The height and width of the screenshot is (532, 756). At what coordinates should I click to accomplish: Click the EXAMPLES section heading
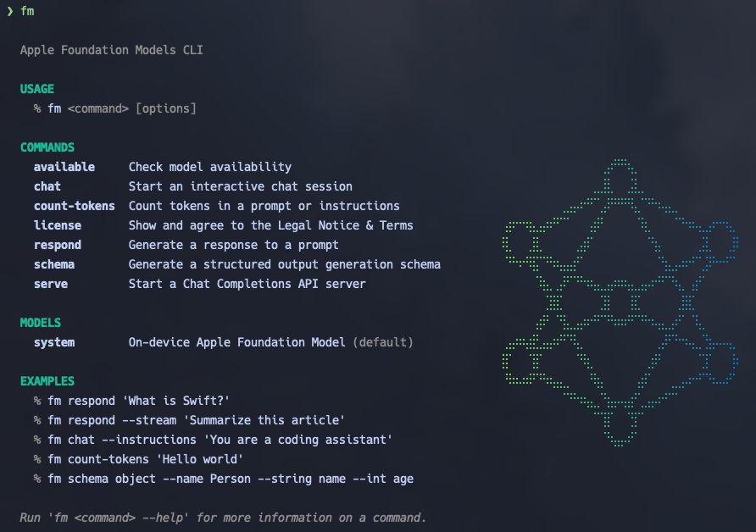coord(47,381)
